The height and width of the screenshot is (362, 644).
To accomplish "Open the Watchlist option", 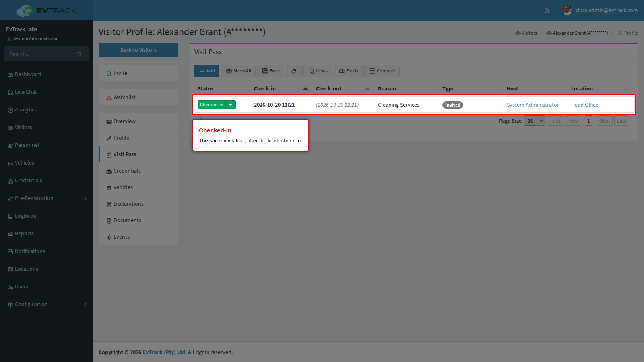I will point(138,97).
